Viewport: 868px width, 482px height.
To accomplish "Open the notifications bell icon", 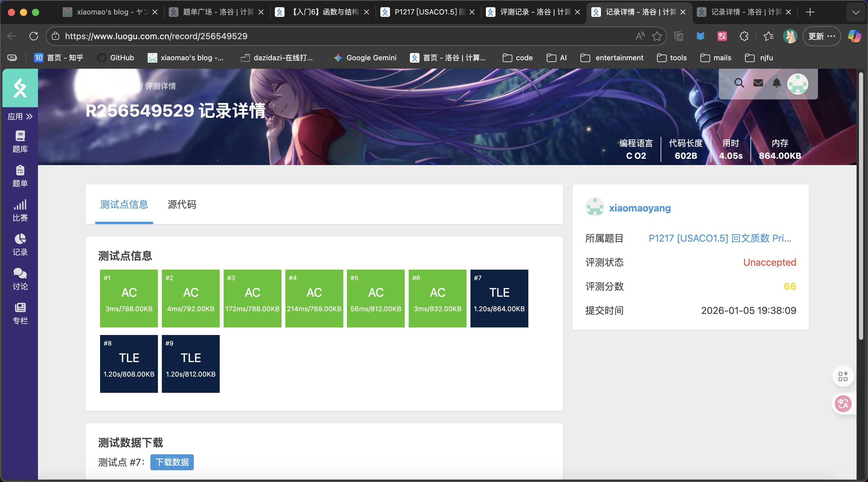I will pyautogui.click(x=776, y=83).
